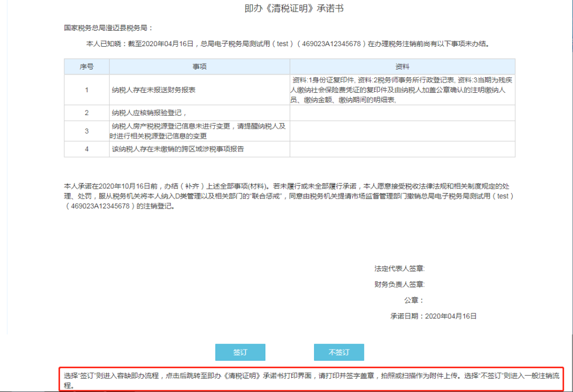
Task: Click the 承诺日期 2020年04月16日 text
Action: click(x=433, y=316)
